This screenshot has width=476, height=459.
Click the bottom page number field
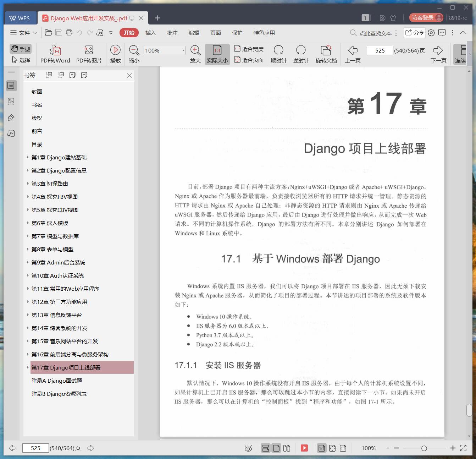tap(35, 448)
